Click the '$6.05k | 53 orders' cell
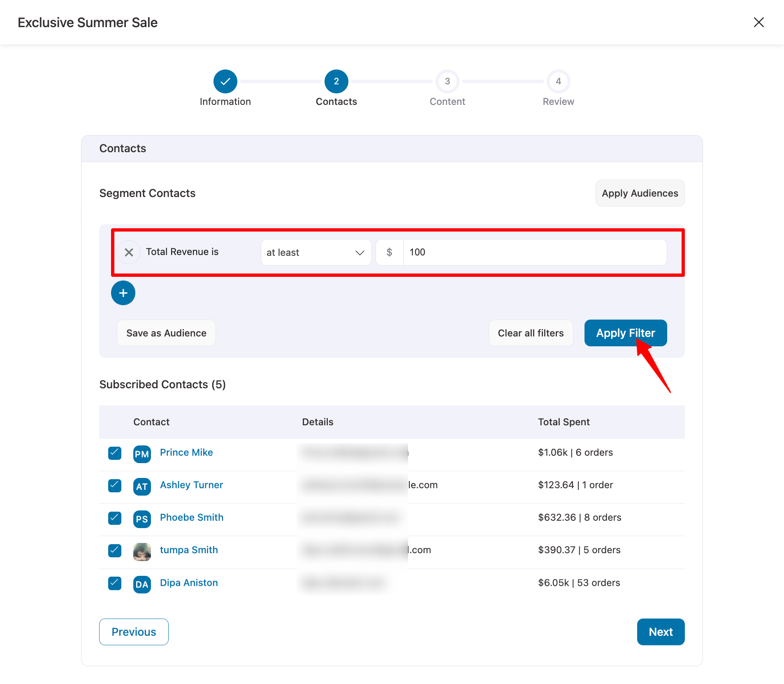784x684 pixels. click(x=579, y=583)
